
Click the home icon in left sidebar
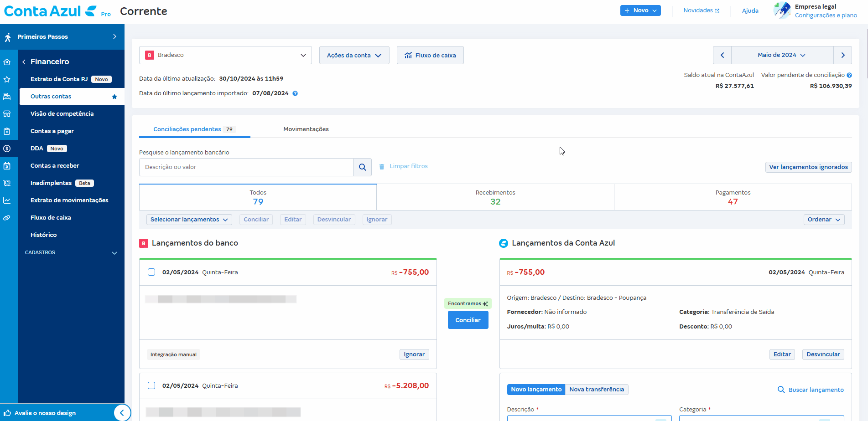(7, 62)
